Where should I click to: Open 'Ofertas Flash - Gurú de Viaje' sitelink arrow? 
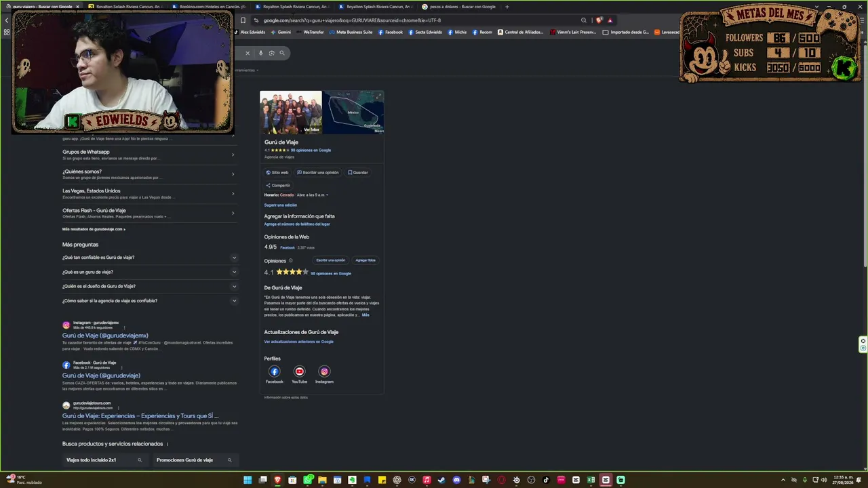(233, 213)
